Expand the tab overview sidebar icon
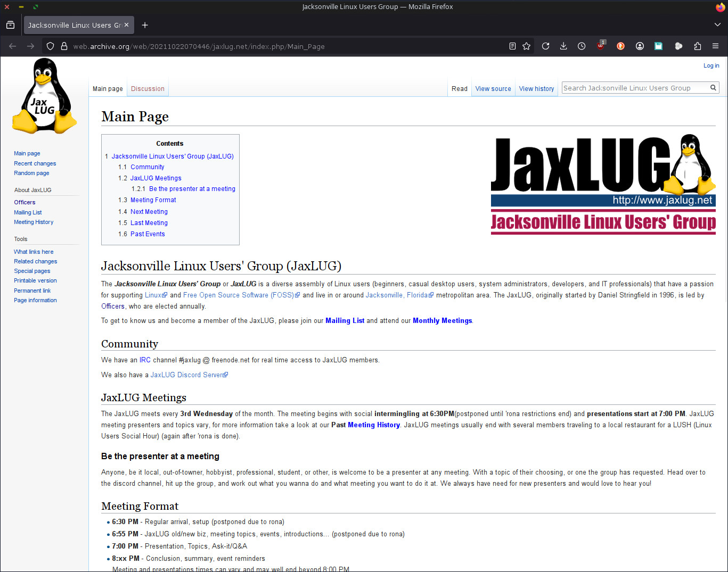 (x=10, y=24)
